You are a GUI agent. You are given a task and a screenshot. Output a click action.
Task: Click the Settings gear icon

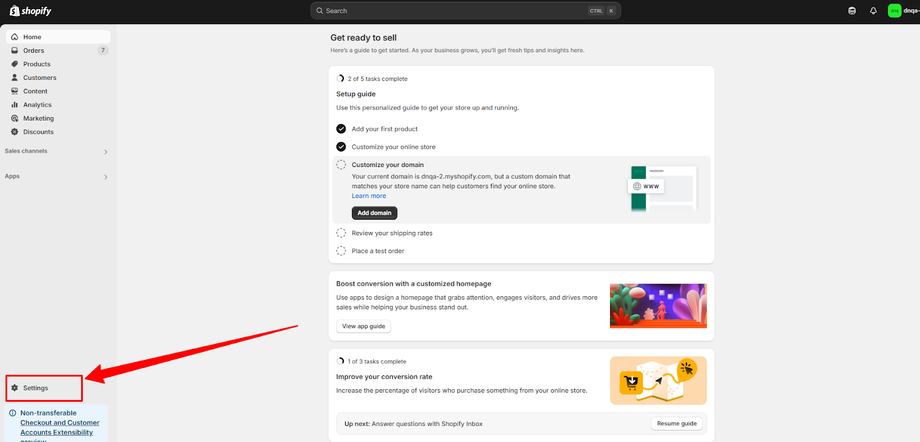(x=15, y=388)
